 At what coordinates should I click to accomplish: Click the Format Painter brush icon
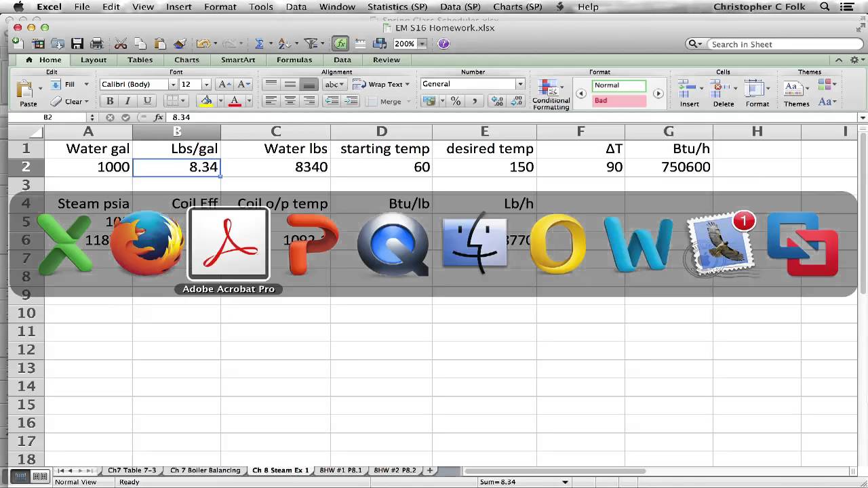180,44
